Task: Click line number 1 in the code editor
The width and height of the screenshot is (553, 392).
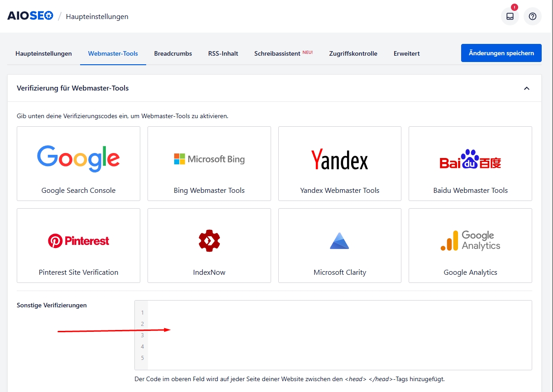Action: 142,313
